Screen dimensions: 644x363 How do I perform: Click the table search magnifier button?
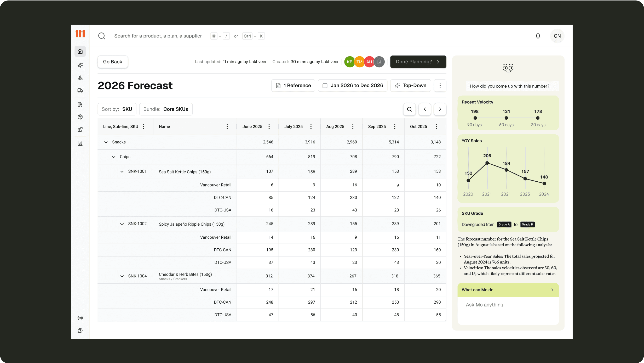tap(410, 109)
